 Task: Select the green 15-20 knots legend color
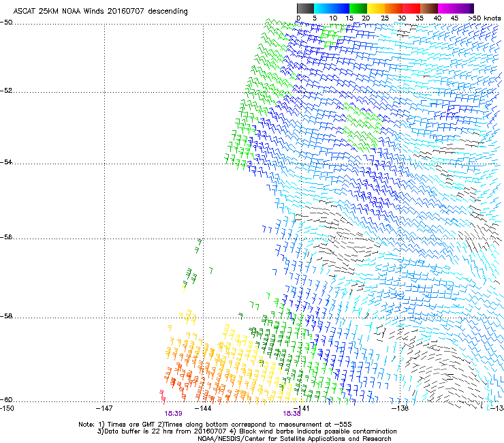358,8
